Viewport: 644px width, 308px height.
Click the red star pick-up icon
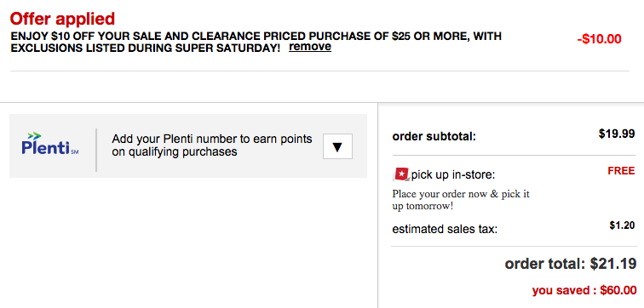tap(401, 174)
